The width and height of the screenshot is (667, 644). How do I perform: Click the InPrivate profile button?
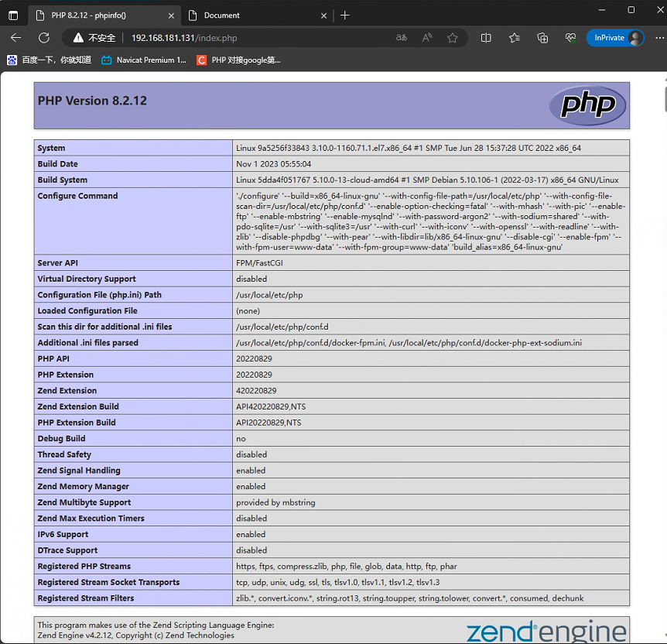(615, 38)
